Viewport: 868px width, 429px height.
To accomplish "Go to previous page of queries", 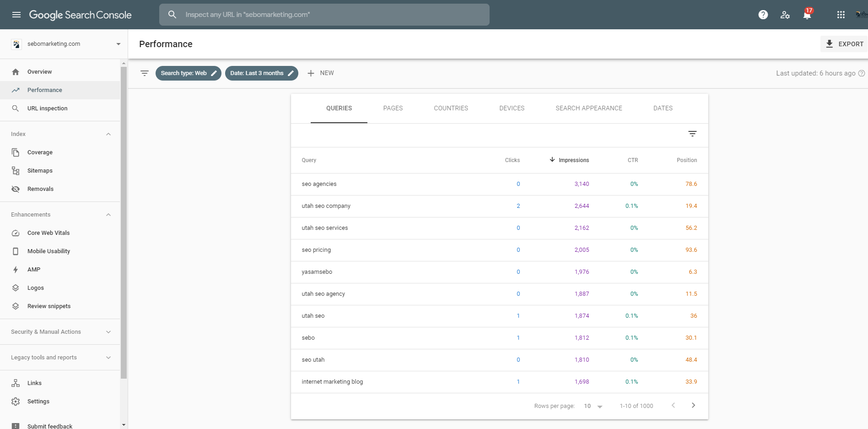I will (x=673, y=405).
